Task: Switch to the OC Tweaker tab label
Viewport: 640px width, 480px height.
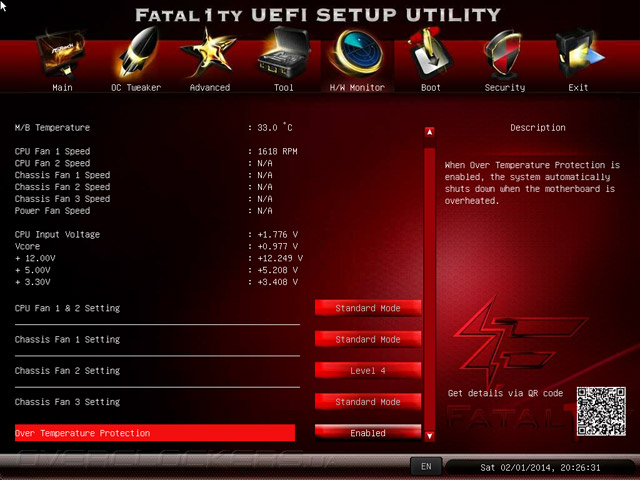Action: click(x=136, y=87)
